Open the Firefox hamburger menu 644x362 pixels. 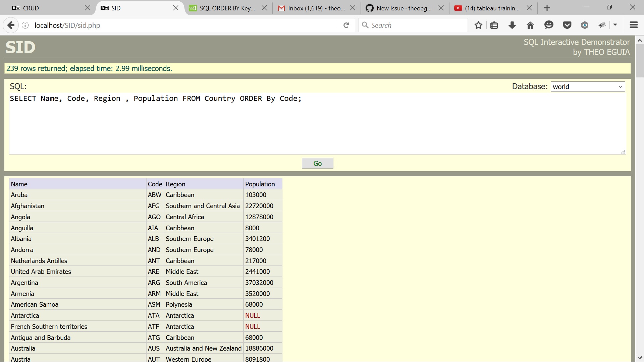coord(634,25)
